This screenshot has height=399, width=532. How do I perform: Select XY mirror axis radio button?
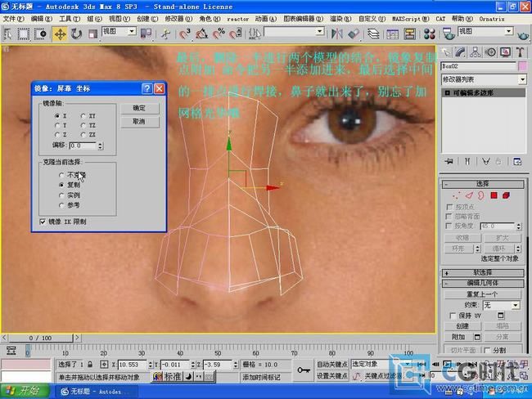click(83, 116)
